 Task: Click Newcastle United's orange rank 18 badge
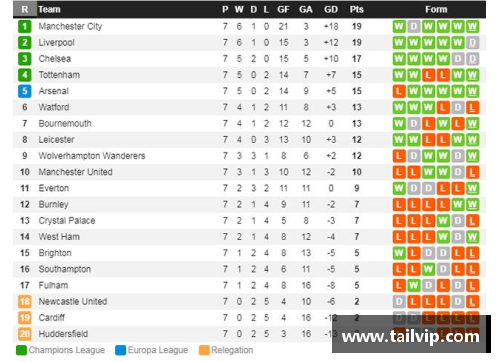pos(25,302)
